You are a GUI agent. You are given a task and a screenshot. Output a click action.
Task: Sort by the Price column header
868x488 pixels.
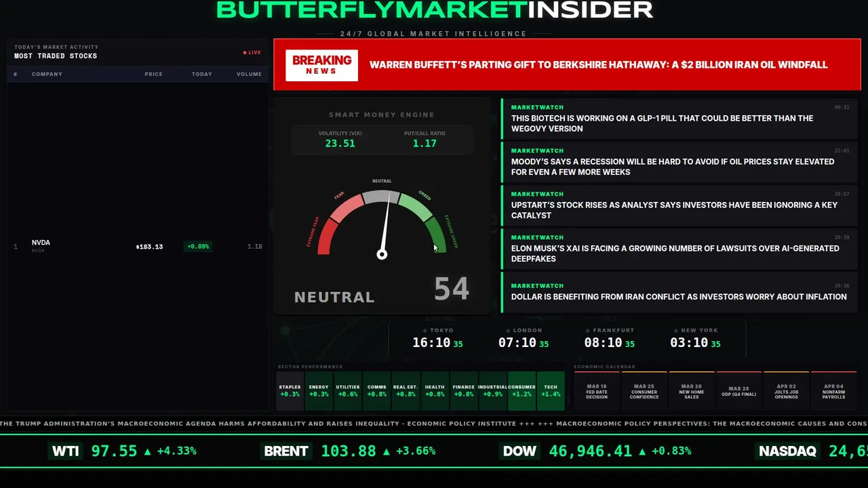(x=153, y=74)
